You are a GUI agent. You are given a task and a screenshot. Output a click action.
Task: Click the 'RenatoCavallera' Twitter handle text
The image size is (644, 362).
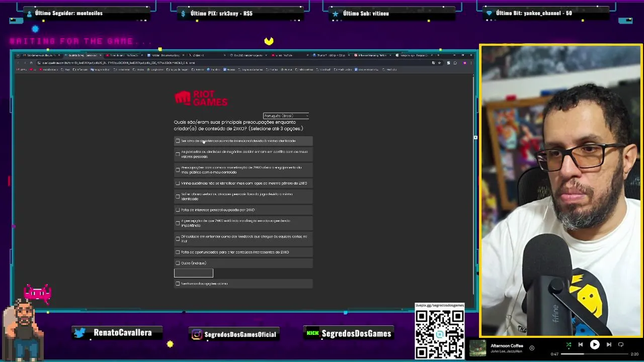[x=122, y=333]
